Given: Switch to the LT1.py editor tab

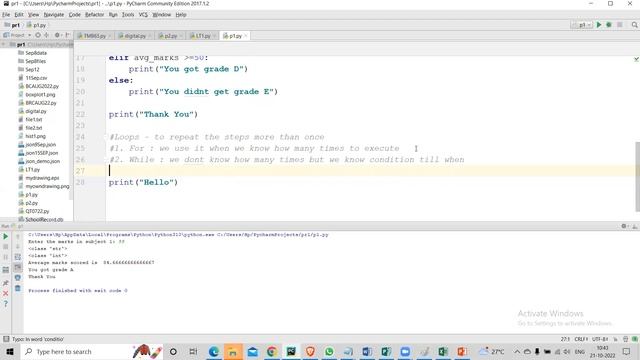Looking at the screenshot, I should 203,36.
